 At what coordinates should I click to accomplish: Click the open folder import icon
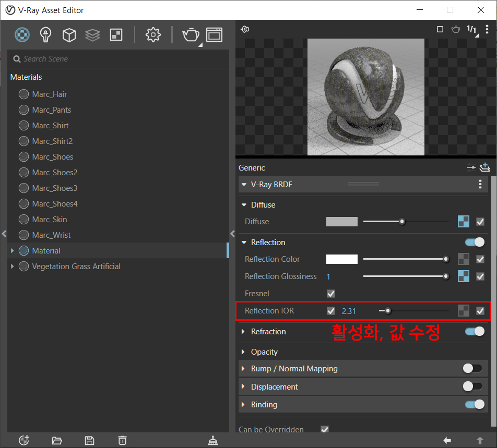coord(57,440)
